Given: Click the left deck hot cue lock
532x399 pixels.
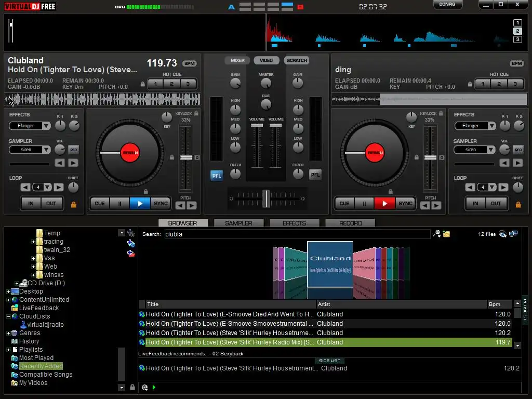Looking at the screenshot, I should pos(143,84).
